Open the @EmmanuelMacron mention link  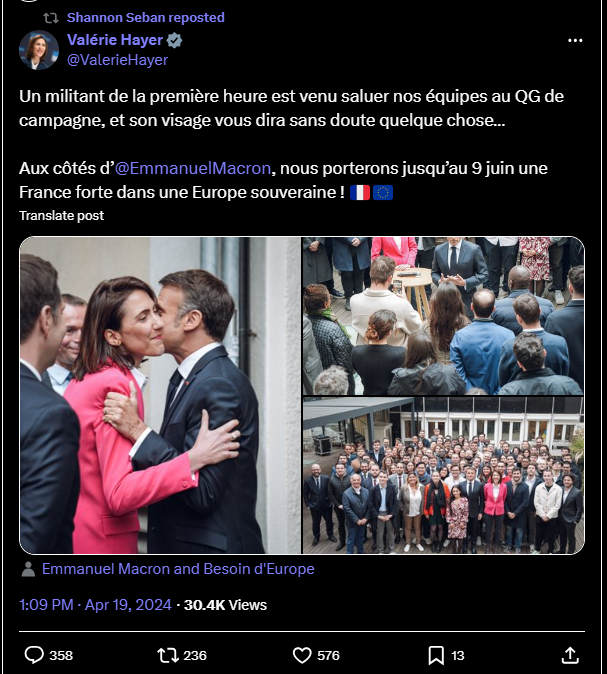193,168
